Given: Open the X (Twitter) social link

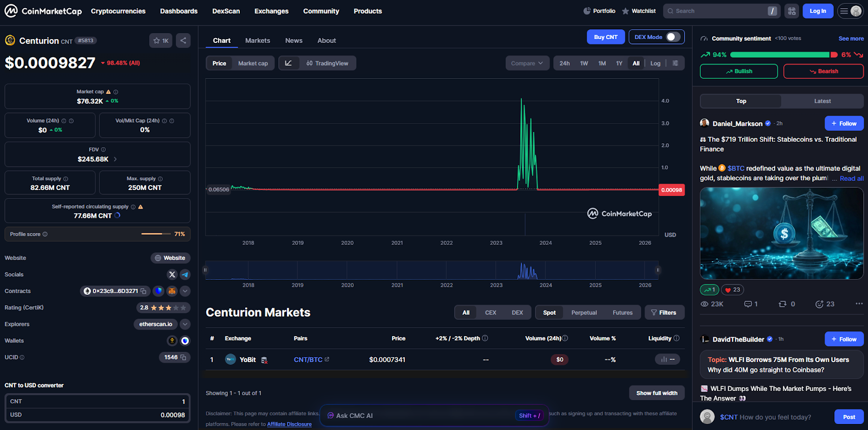Looking at the screenshot, I should [172, 275].
